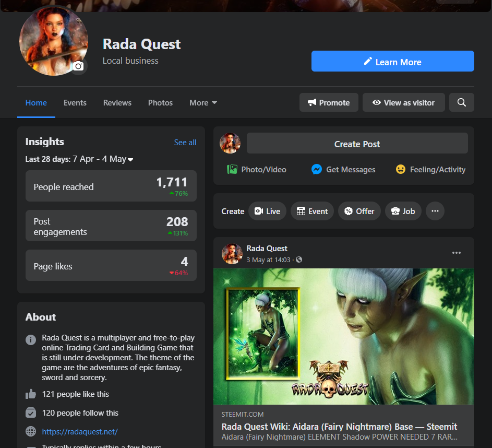Open the Rada Quest Wiki Aidara link title
The width and height of the screenshot is (492, 448).
339,427
